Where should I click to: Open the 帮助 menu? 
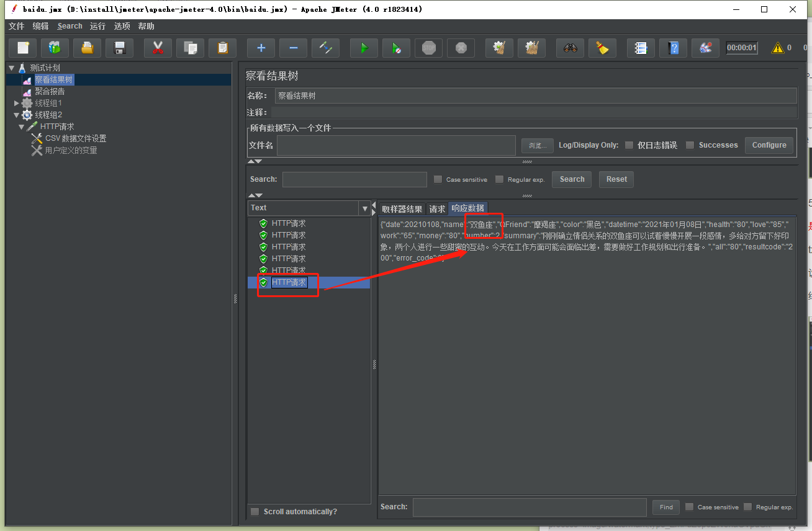coord(147,26)
